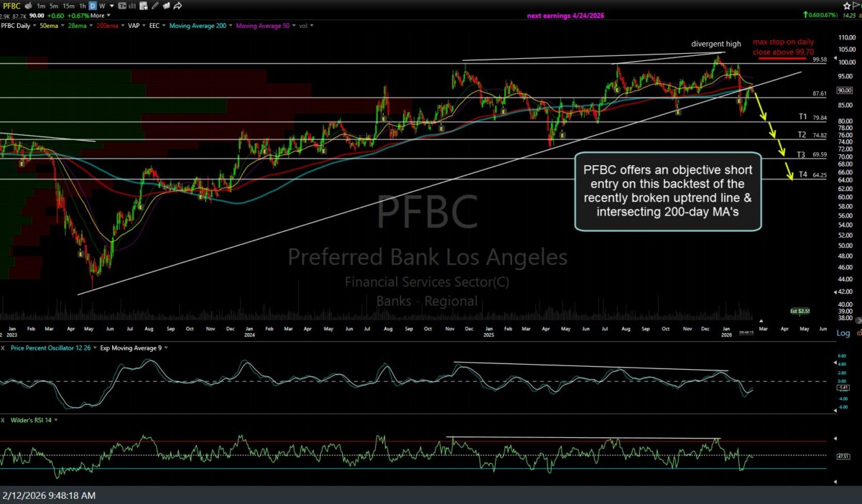Screen dimensions: 862x504
Task: Click the T4 64.25 target label
Action: pyautogui.click(x=812, y=174)
